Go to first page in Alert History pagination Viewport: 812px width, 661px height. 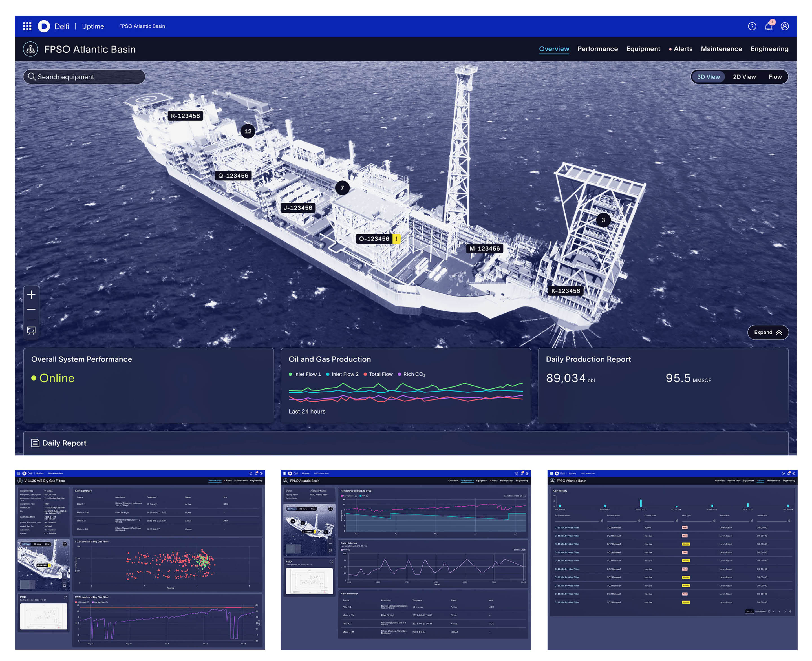tap(769, 611)
